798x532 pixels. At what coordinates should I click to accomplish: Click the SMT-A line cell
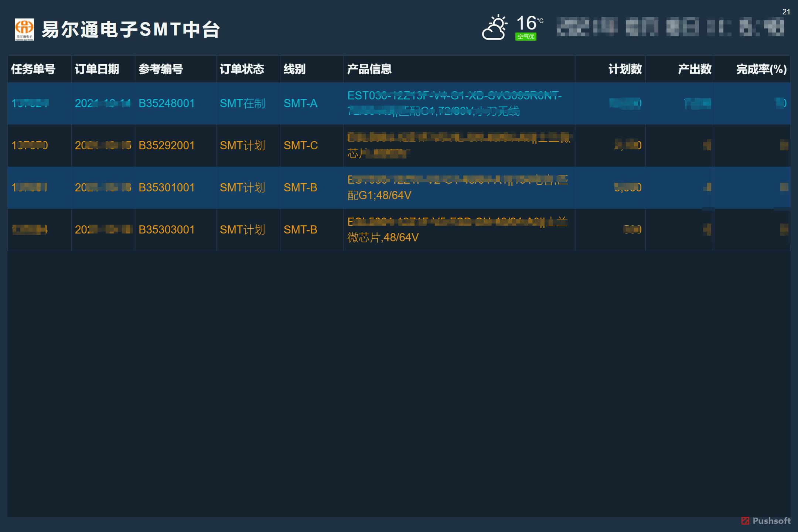[300, 103]
